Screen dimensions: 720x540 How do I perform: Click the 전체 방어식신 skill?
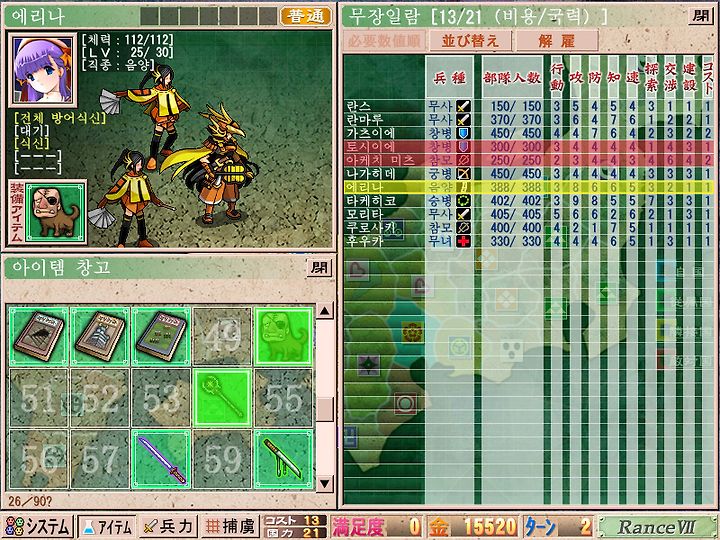60,118
